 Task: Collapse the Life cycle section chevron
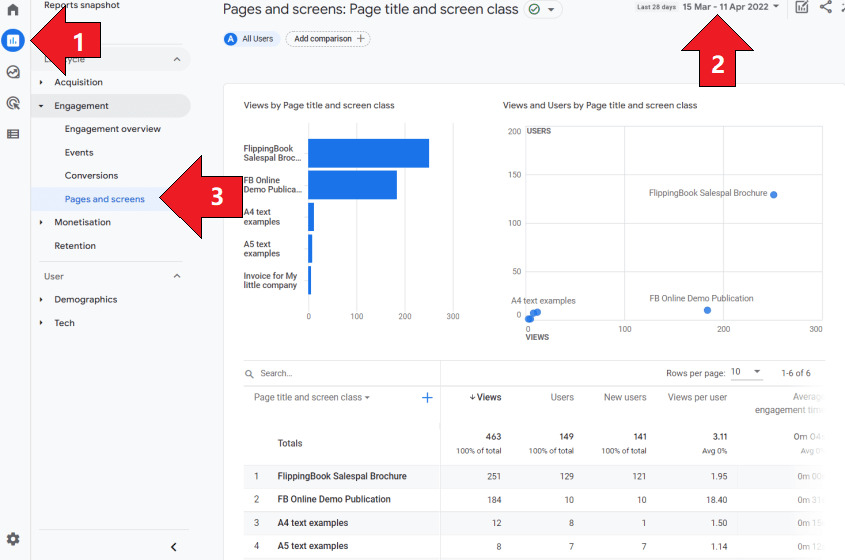pos(177,59)
